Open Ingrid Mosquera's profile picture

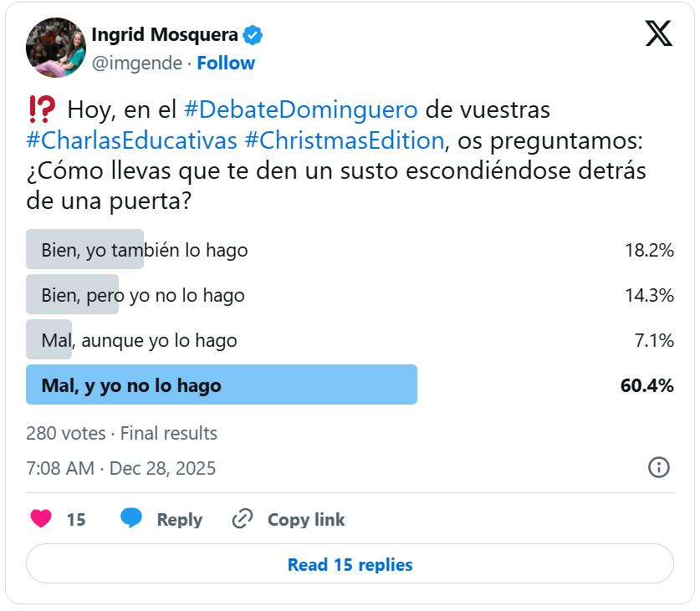click(x=56, y=48)
